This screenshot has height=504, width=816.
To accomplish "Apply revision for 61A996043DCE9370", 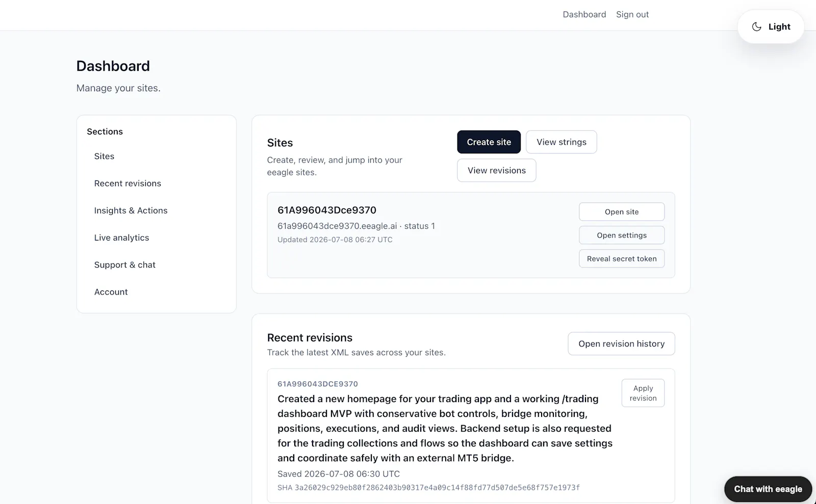I will pyautogui.click(x=643, y=393).
